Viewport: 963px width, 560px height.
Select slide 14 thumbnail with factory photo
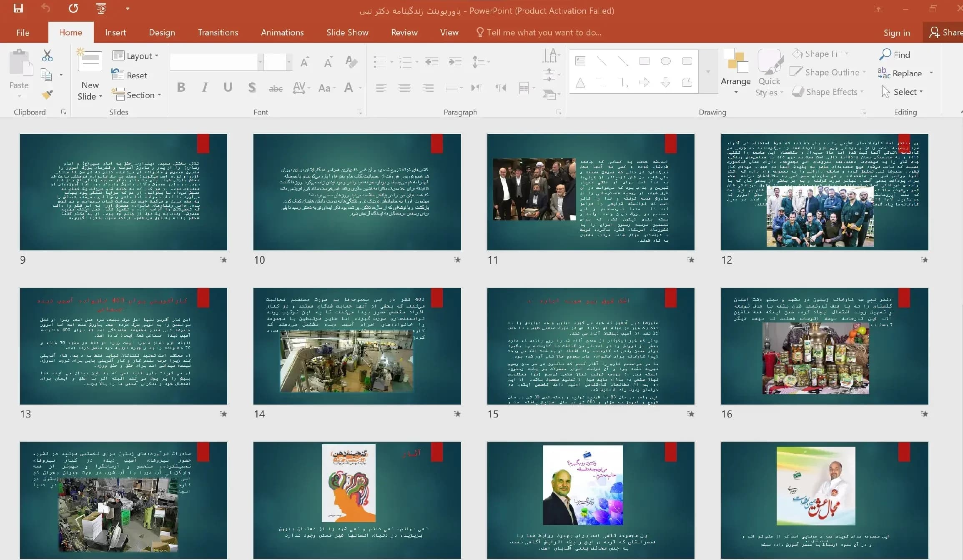pyautogui.click(x=357, y=346)
